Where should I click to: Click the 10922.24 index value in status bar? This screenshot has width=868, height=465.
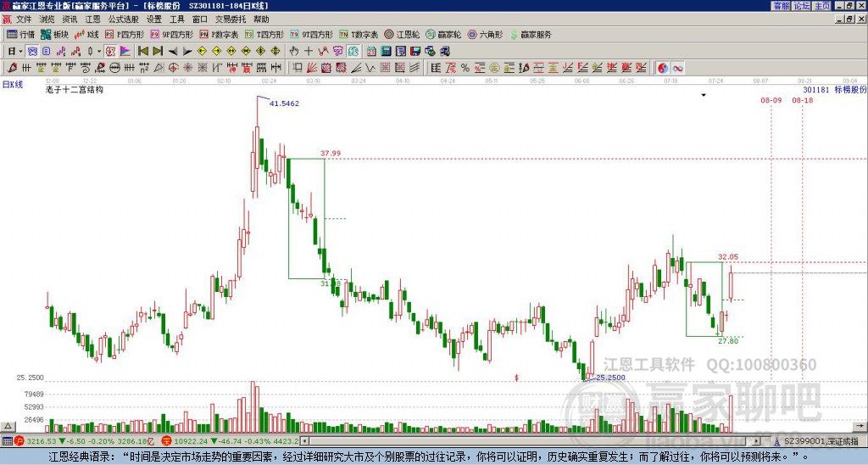pos(192,442)
